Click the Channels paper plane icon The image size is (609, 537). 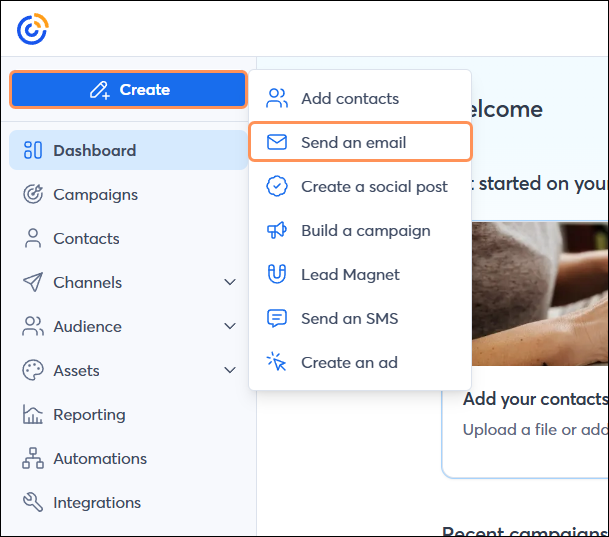click(x=33, y=282)
